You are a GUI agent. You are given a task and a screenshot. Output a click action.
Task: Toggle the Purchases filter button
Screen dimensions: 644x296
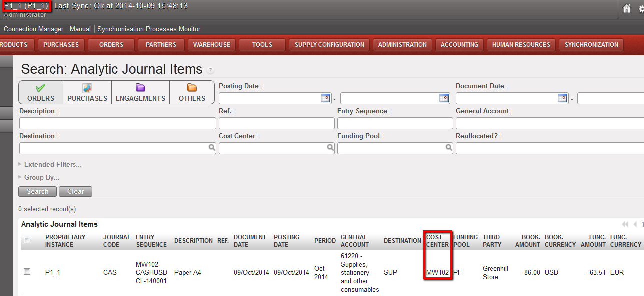click(87, 92)
